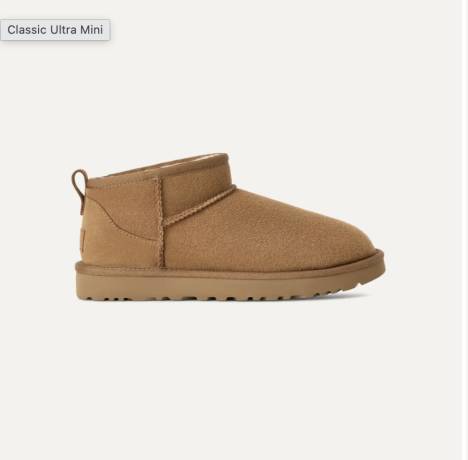Click the diagonal braided seam near the ankle
Image resolution: width=468 pixels, height=460 pixels.
200,207
